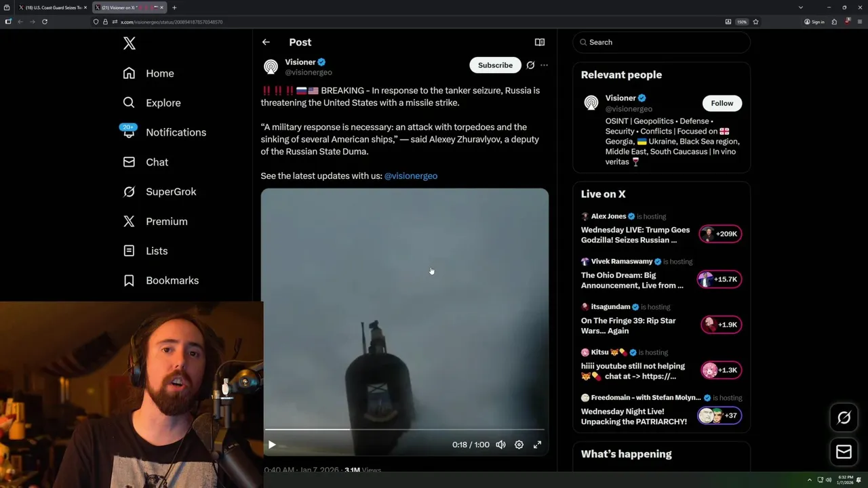Image resolution: width=868 pixels, height=488 pixels.
Task: Open Chat from the sidebar
Action: tap(146, 162)
